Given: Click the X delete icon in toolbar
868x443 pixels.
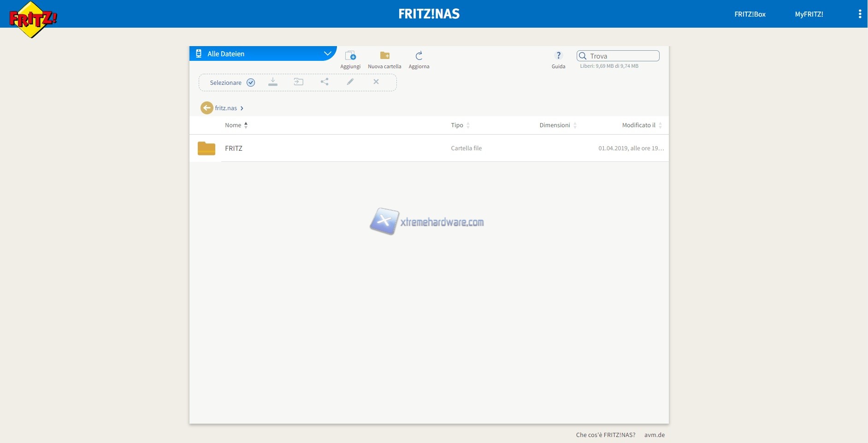Looking at the screenshot, I should coord(376,82).
